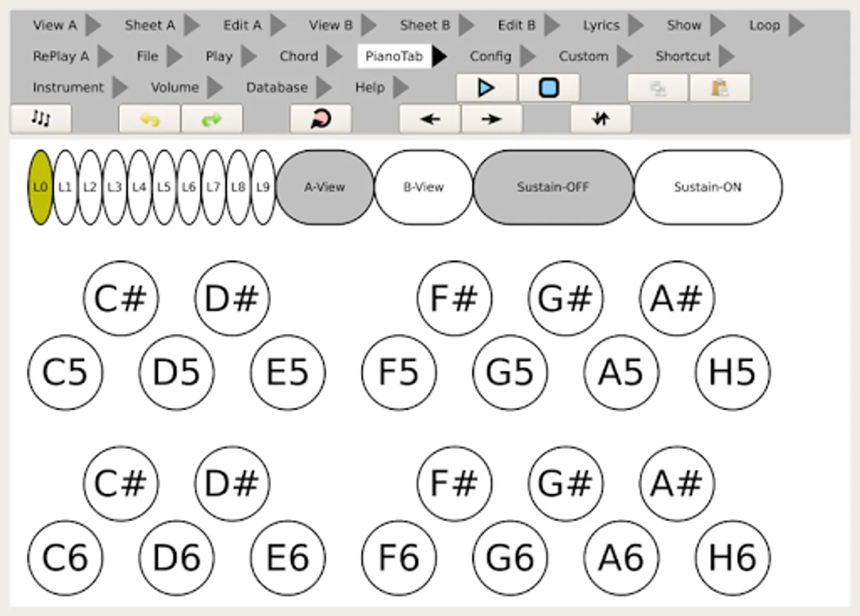The image size is (860, 616).
Task: Turn on Sustain-ON mode
Action: pos(708,188)
